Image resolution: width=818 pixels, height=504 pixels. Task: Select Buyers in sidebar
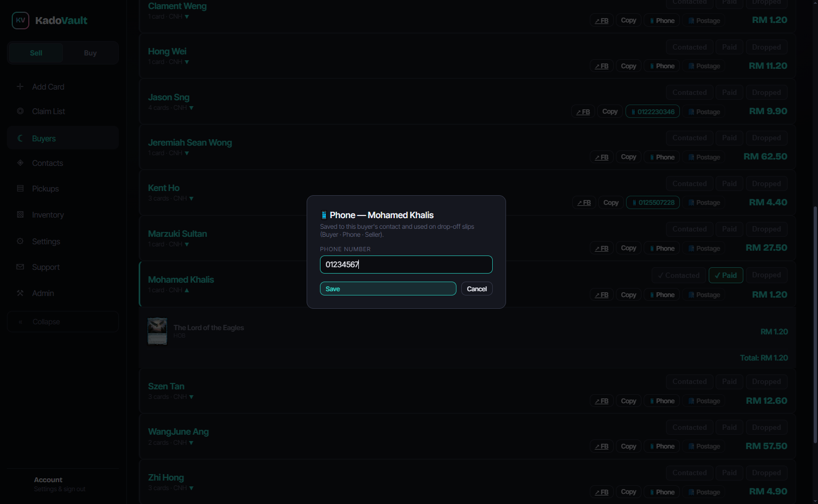click(63, 138)
